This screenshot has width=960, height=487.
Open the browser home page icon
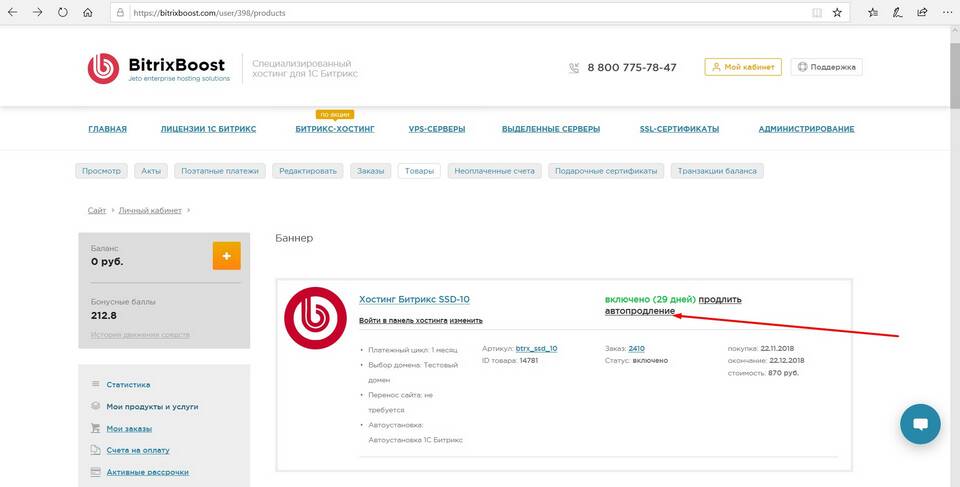point(88,12)
